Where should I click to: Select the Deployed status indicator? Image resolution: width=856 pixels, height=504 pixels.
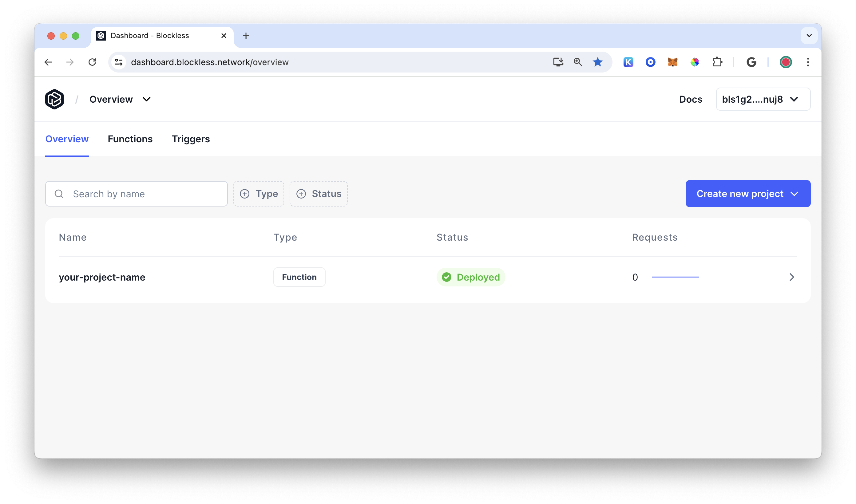pyautogui.click(x=471, y=277)
